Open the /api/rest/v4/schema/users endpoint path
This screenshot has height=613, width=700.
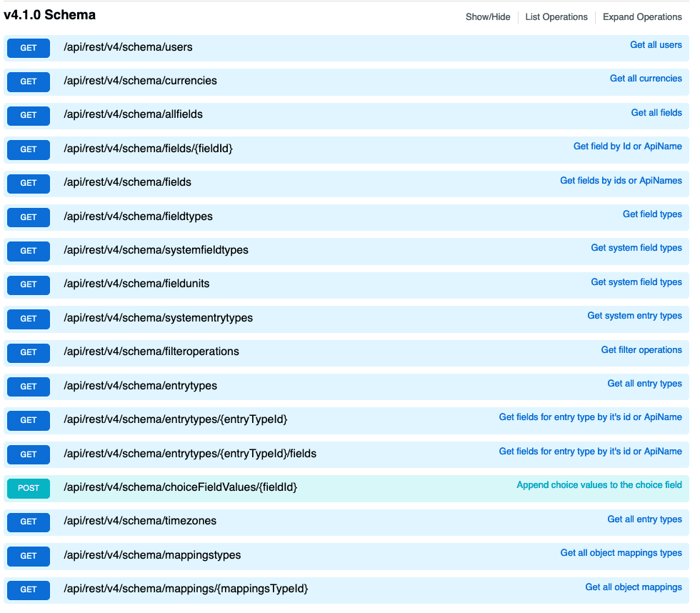coord(128,47)
